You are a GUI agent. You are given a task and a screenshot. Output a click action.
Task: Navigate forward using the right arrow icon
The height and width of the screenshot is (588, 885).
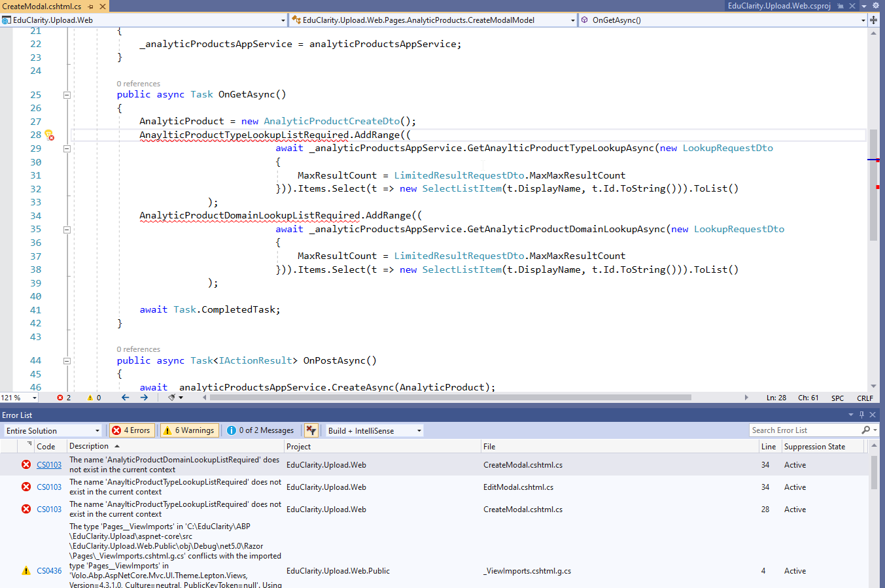[144, 398]
